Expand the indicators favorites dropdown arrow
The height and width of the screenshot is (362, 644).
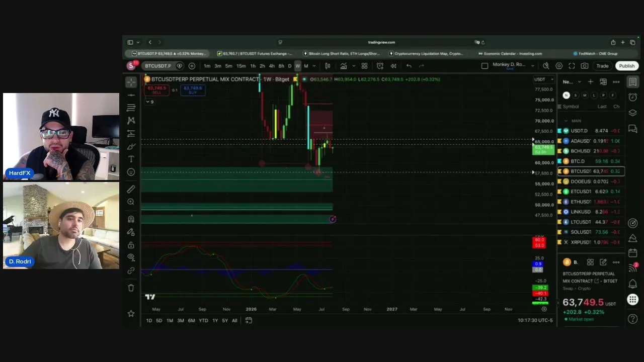pos(353,66)
